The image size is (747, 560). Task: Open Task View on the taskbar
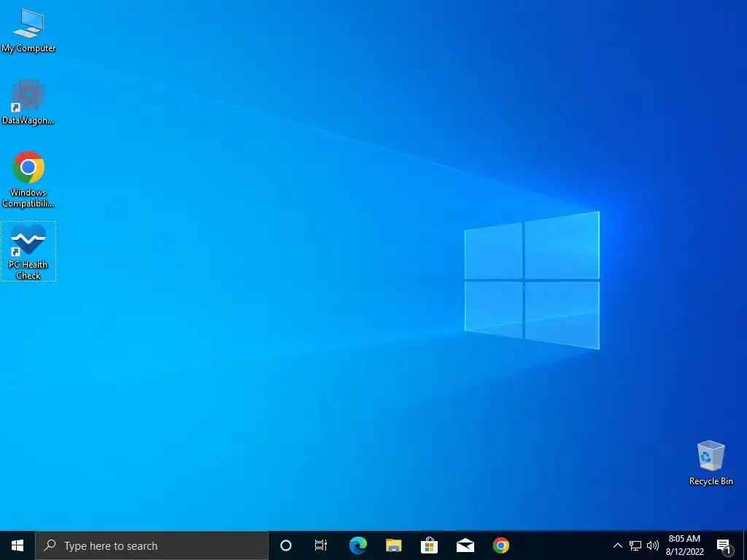pyautogui.click(x=321, y=545)
